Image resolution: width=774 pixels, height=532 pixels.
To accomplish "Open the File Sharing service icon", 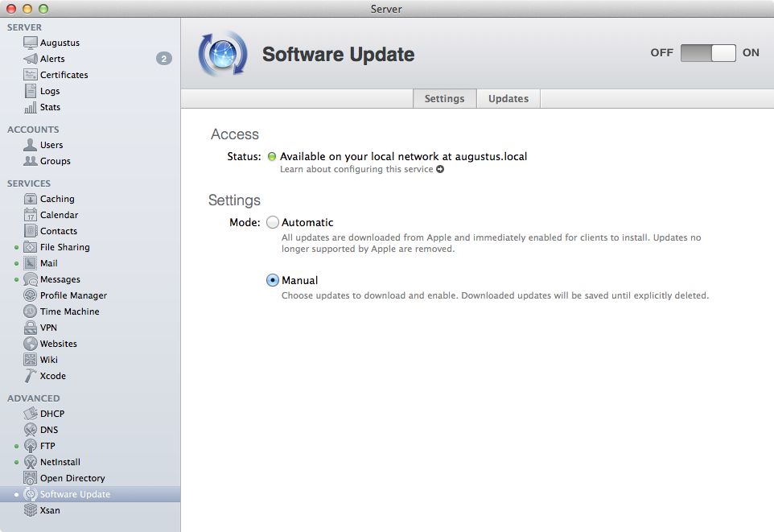I will (30, 247).
